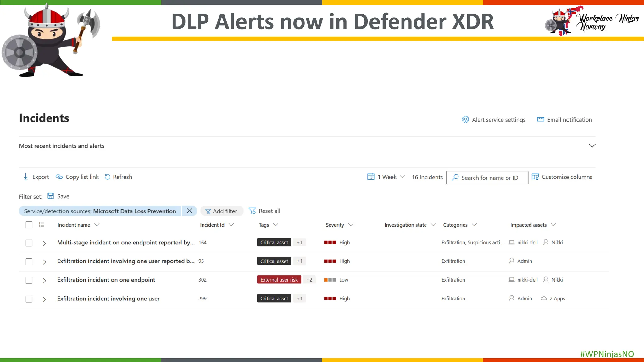Click the group list view icon in header
Image resolution: width=644 pixels, height=362 pixels.
click(42, 225)
